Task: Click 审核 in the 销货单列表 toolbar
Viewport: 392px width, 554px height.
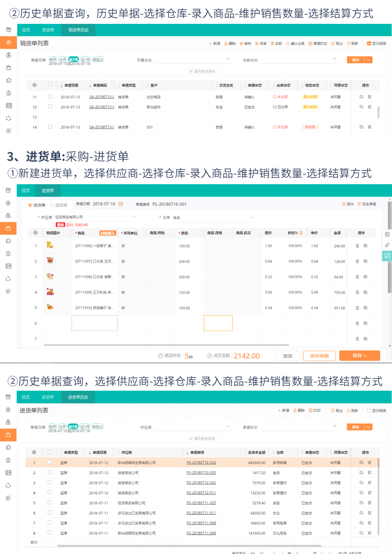Action: [x=246, y=44]
